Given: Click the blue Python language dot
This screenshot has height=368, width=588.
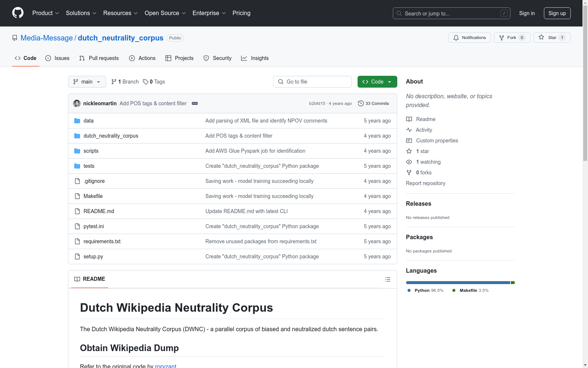Looking at the screenshot, I should pyautogui.click(x=409, y=290).
